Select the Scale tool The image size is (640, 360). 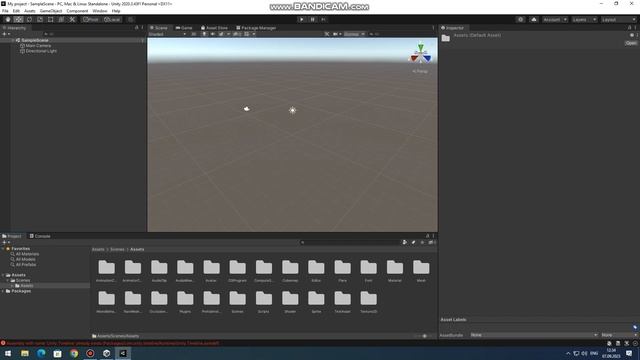(40, 19)
